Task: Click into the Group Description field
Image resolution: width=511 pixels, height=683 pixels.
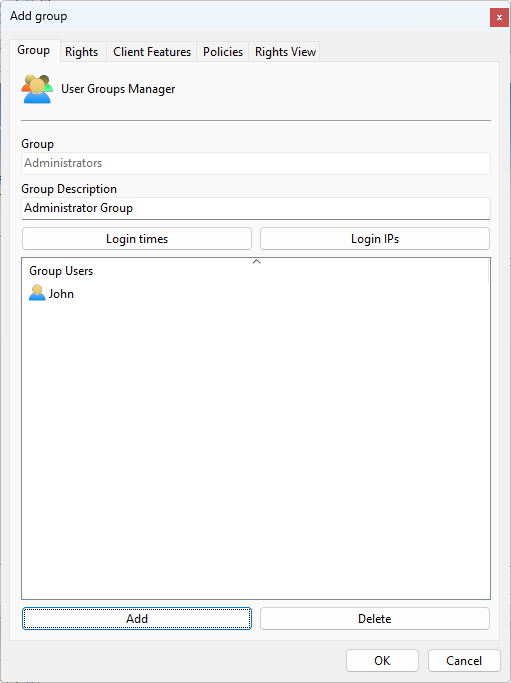Action: pos(256,208)
